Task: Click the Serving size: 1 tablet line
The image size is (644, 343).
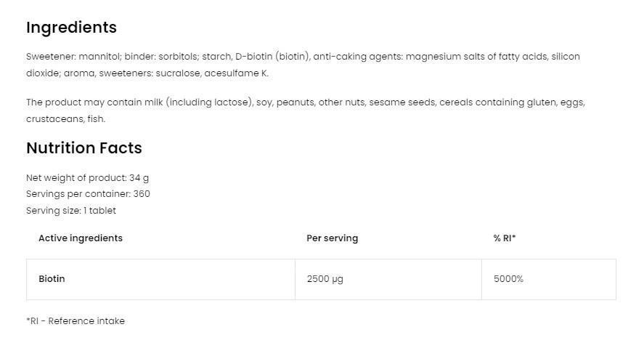Action: coord(71,211)
